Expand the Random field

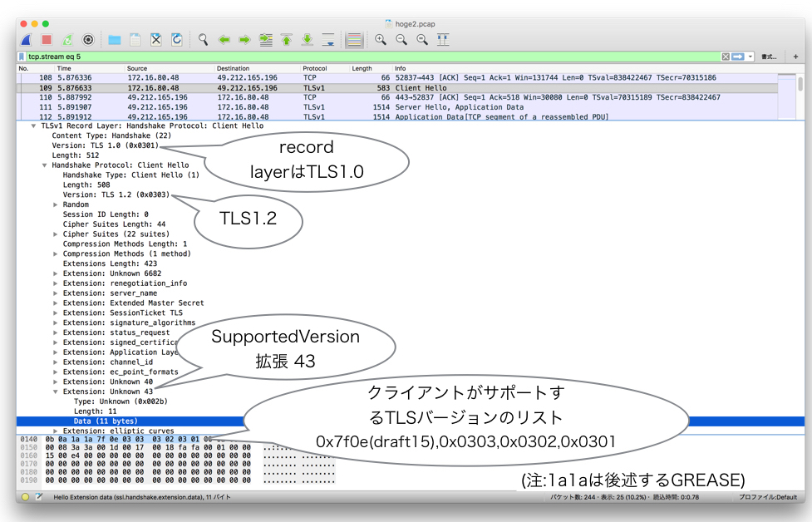click(x=56, y=204)
